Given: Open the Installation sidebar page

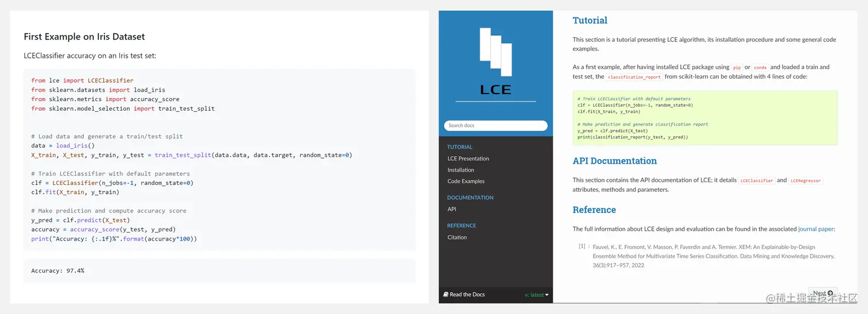Looking at the screenshot, I should (x=460, y=170).
